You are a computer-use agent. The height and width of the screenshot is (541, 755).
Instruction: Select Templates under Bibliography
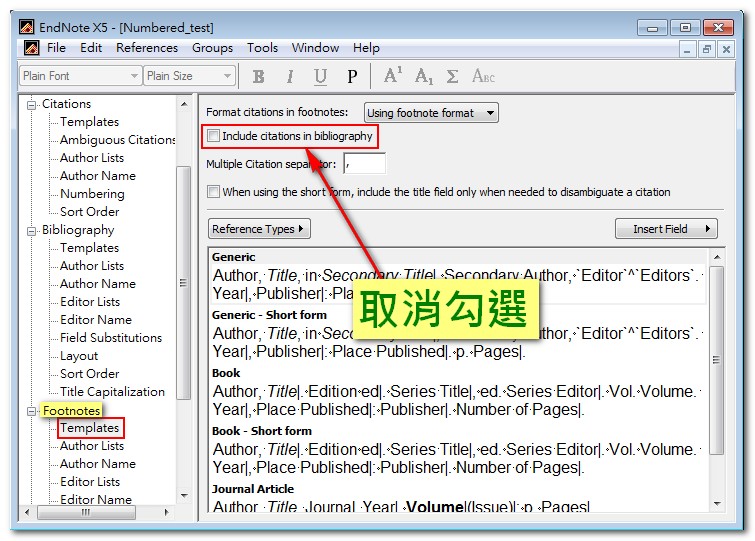(x=89, y=248)
